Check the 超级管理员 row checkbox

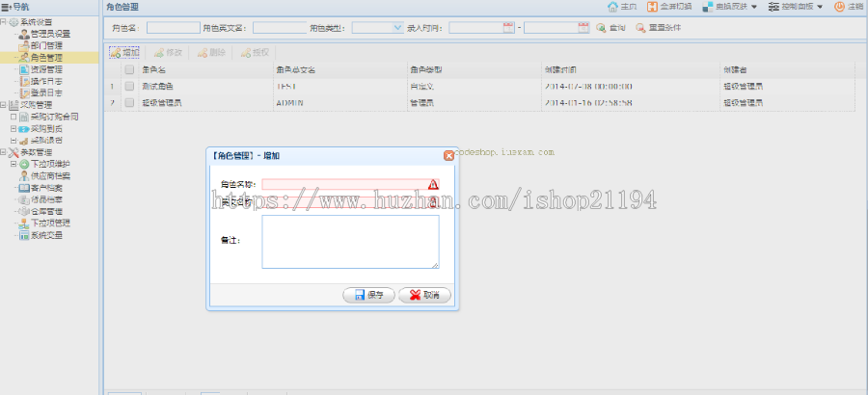tap(129, 102)
